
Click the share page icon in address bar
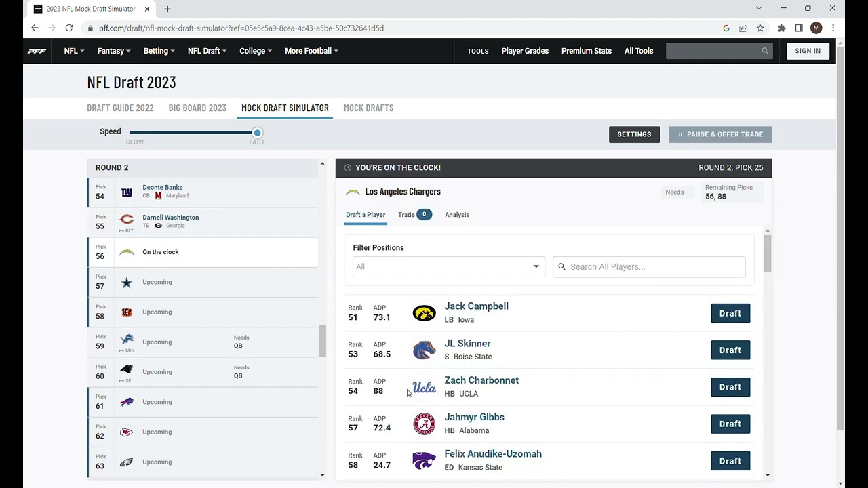click(x=743, y=28)
